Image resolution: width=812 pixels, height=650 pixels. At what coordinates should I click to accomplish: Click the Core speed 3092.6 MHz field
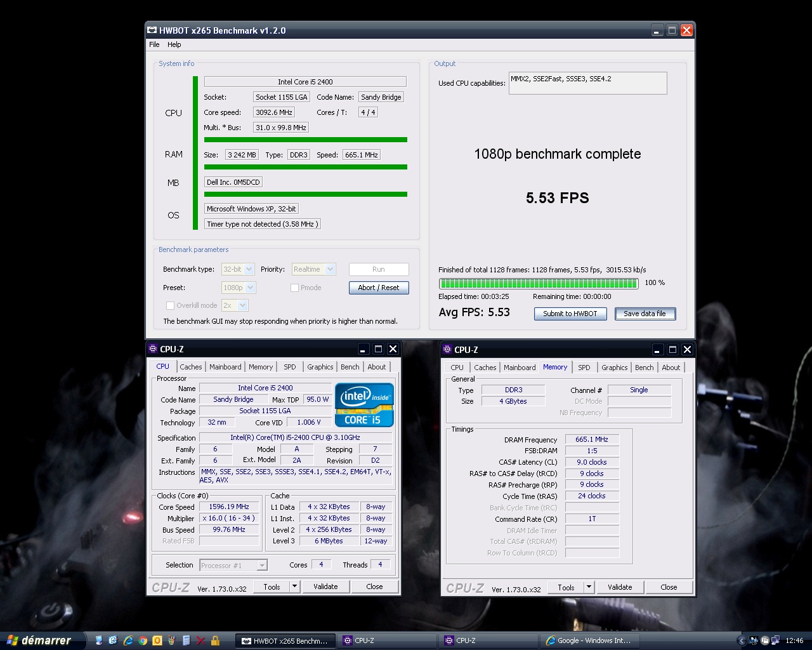pyautogui.click(x=274, y=112)
